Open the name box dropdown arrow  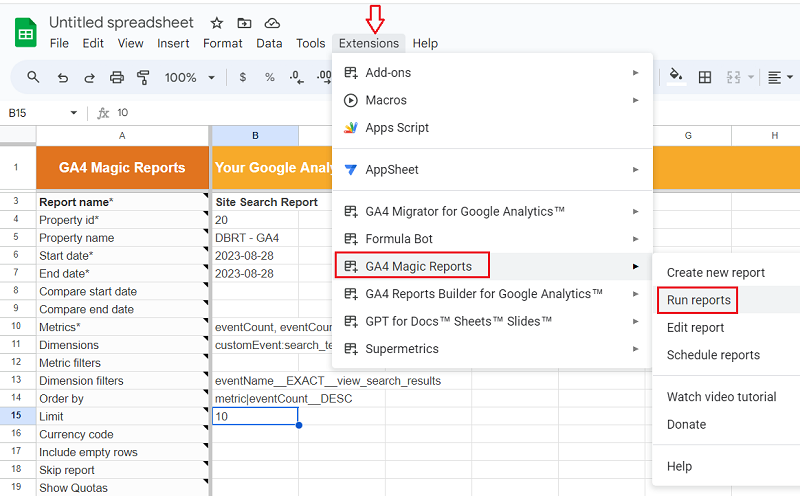[73, 113]
